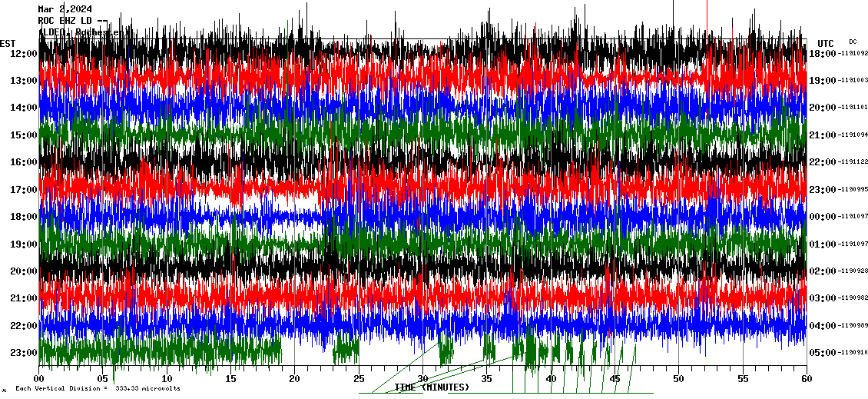The image size is (868, 399).
Task: Click the DC column header
Action: pos(853,42)
